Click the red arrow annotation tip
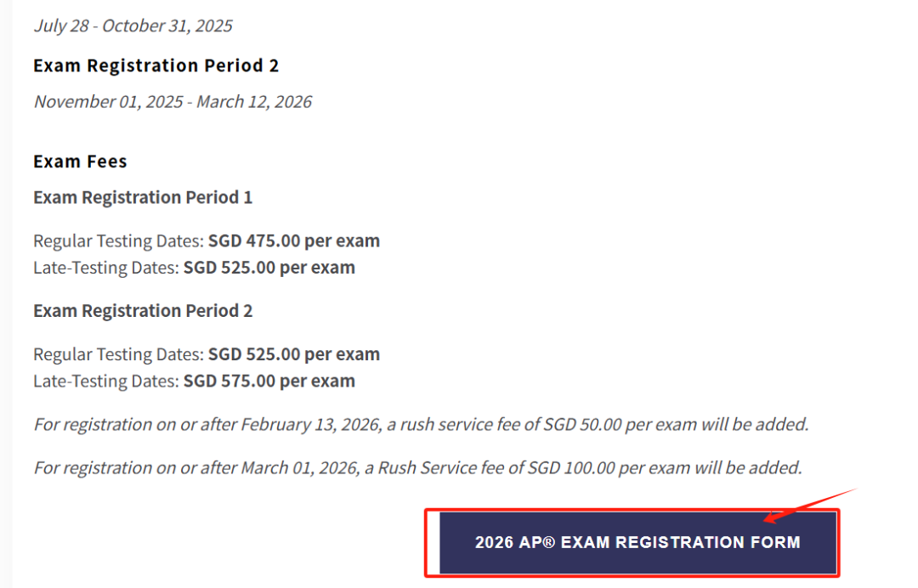918x588 pixels. click(x=768, y=519)
